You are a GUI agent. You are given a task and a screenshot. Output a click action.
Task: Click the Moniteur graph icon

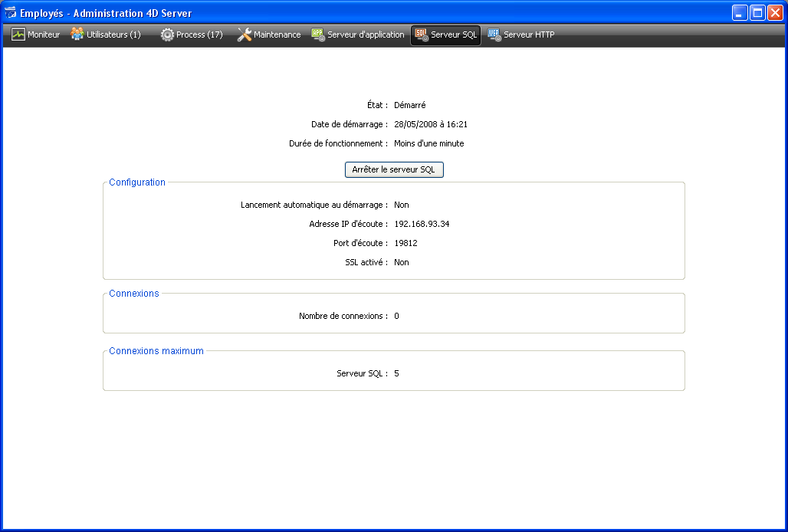point(18,34)
